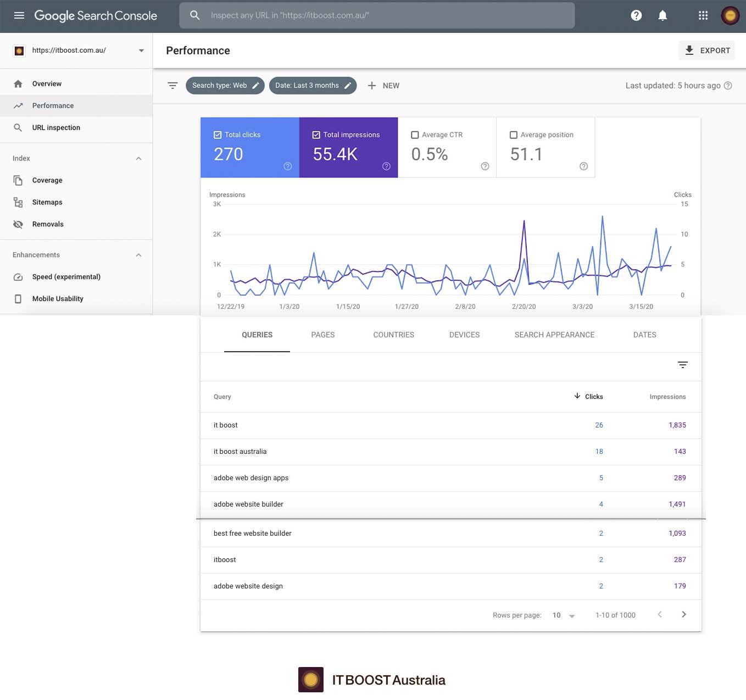
Task: Open the Removals report
Action: [x=48, y=224]
